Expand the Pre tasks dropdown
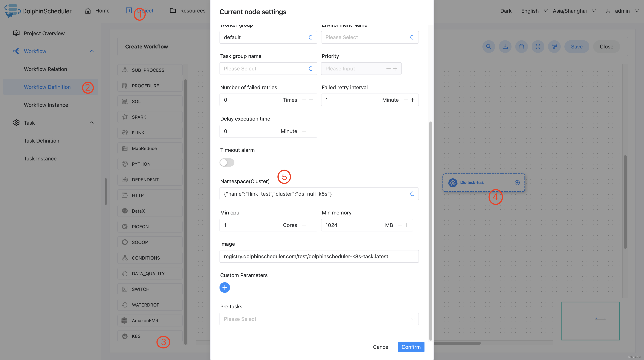644x360 pixels. coord(318,319)
